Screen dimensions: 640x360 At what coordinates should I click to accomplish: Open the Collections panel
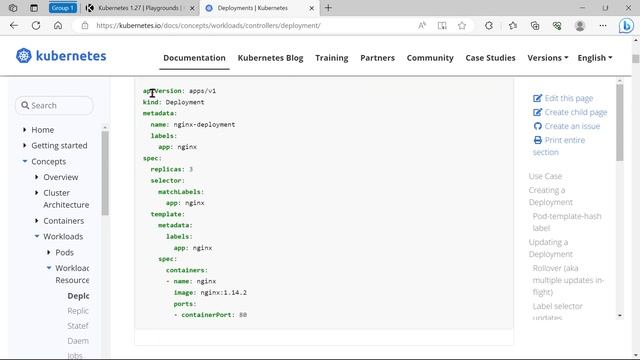pyautogui.click(x=535, y=25)
